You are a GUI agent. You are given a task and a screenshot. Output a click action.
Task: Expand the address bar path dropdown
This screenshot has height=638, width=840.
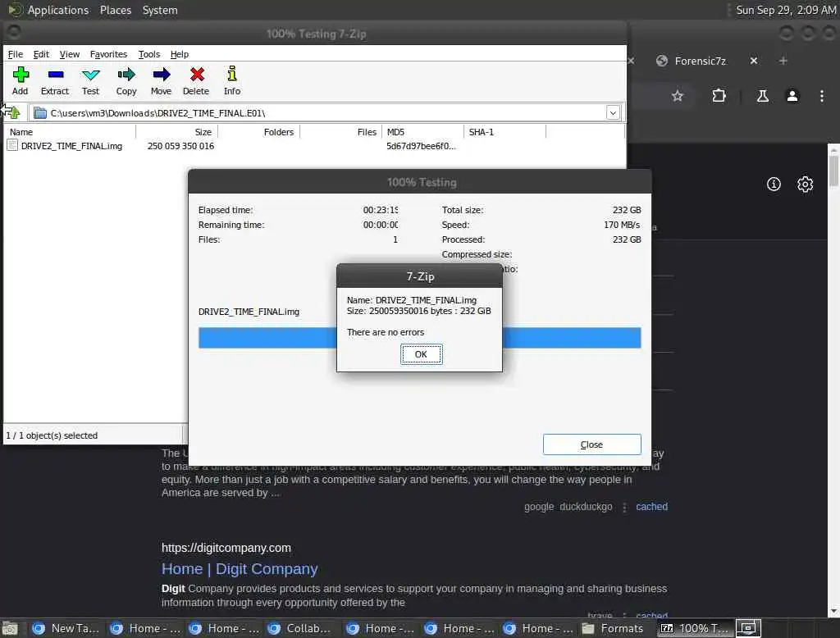(613, 112)
